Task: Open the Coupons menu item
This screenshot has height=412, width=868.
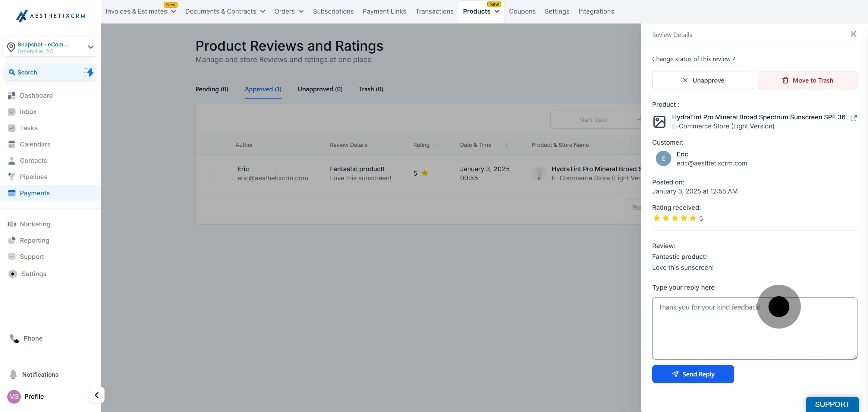Action: 522,11
